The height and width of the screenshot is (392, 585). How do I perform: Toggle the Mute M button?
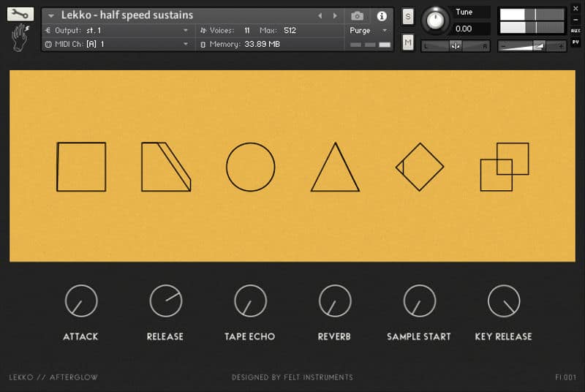pos(408,43)
